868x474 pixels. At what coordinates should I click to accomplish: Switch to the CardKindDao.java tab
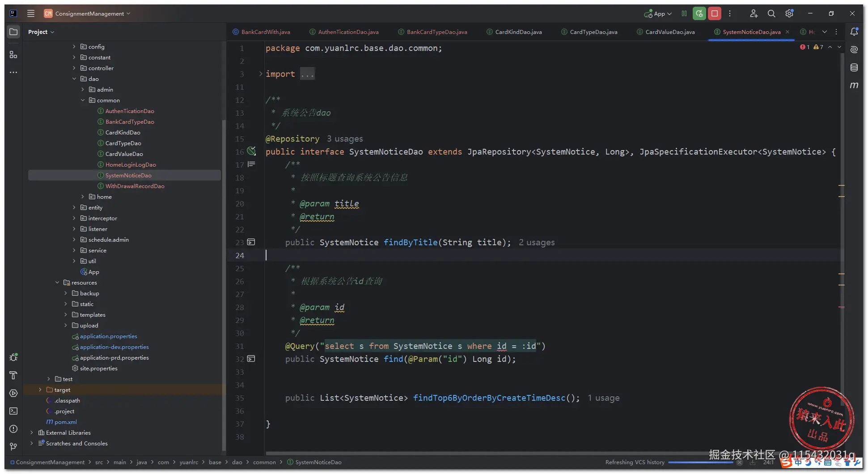(x=518, y=32)
